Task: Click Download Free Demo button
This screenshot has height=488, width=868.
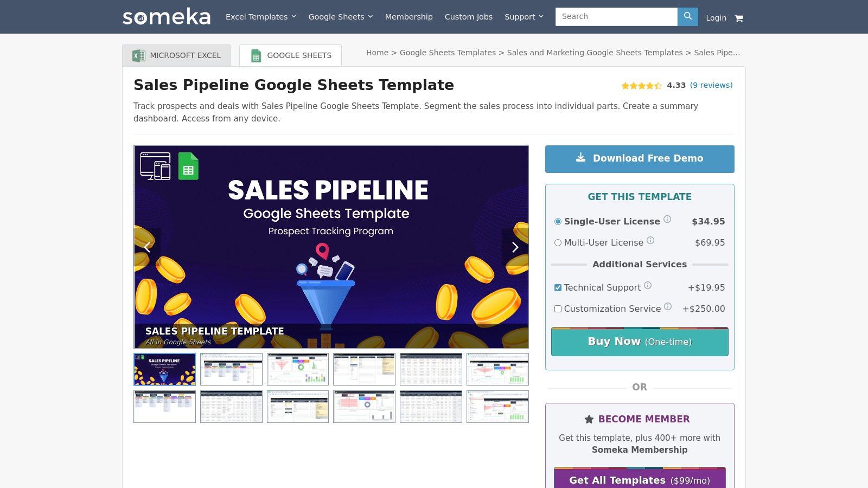Action: 640,159
